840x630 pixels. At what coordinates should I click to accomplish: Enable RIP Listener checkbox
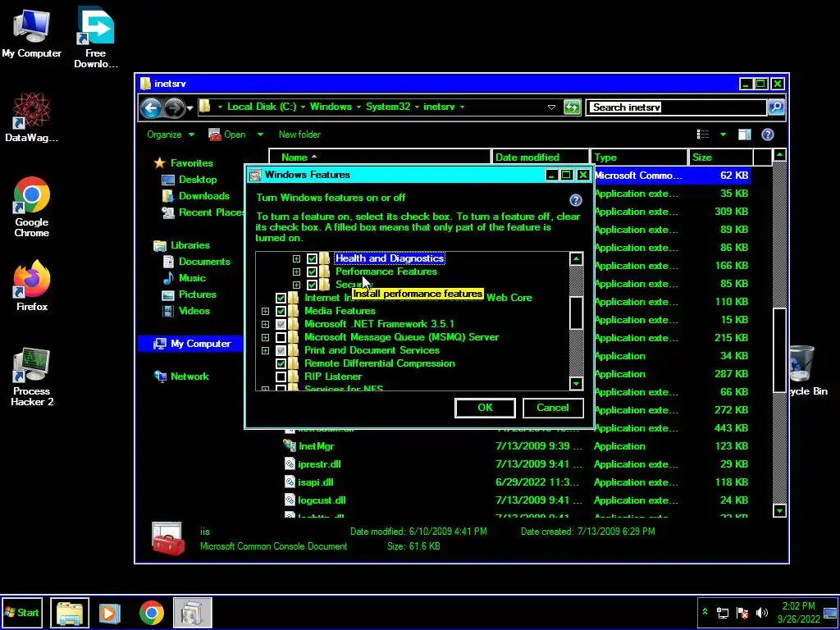coord(281,377)
